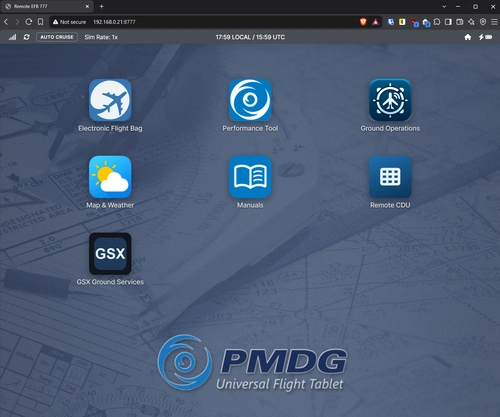
Task: Click the signal strength icon
Action: click(12, 37)
